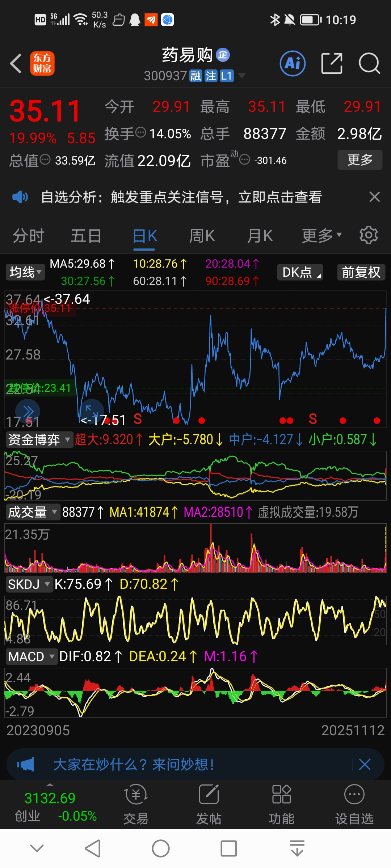The height and width of the screenshot is (868, 391).
Task: Tap the end date 20251112
Action: pos(353,731)
